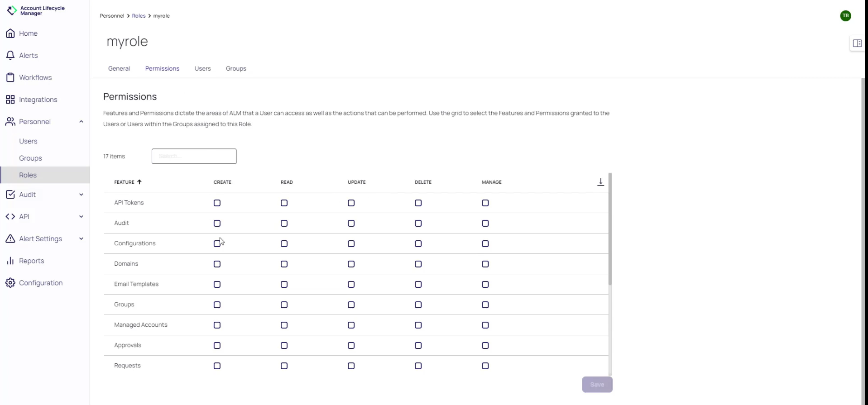The height and width of the screenshot is (405, 868).
Task: Enable Create permission for API Tokens
Action: coord(217,203)
